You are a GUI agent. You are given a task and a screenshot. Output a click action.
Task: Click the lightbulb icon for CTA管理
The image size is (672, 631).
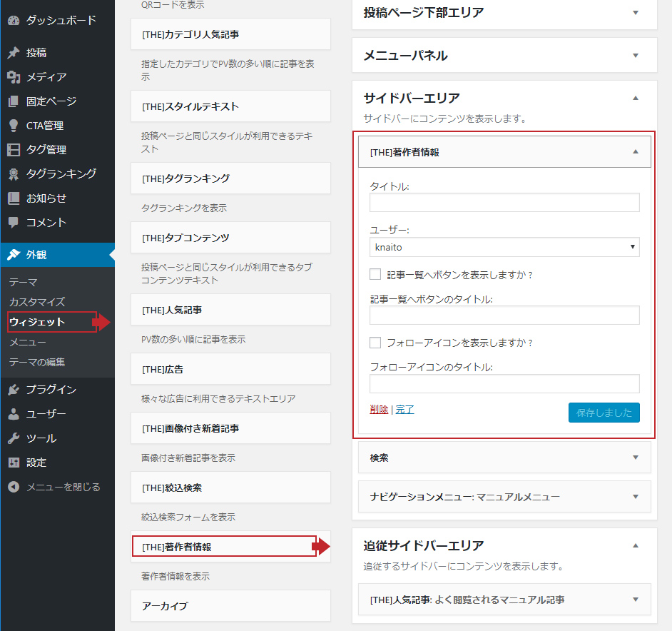coord(14,126)
